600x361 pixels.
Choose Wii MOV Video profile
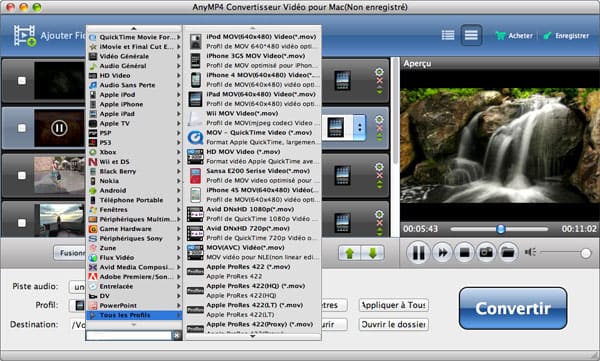(x=252, y=118)
